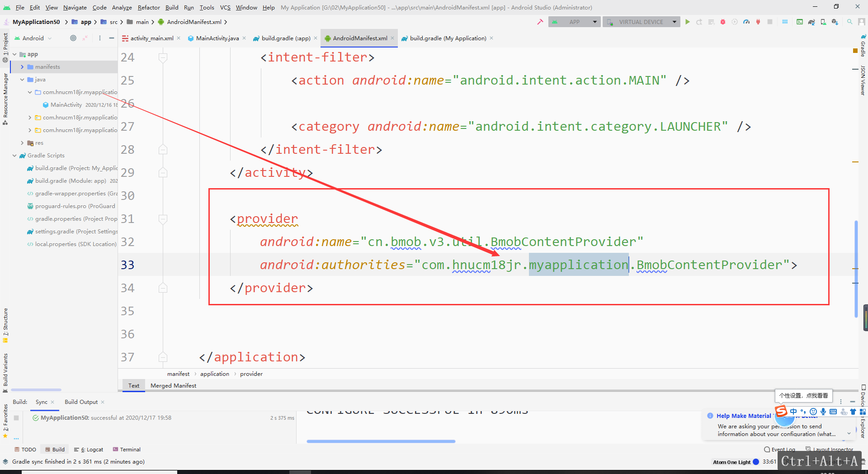Open the Android project view dropdown
868x474 pixels.
coord(33,38)
